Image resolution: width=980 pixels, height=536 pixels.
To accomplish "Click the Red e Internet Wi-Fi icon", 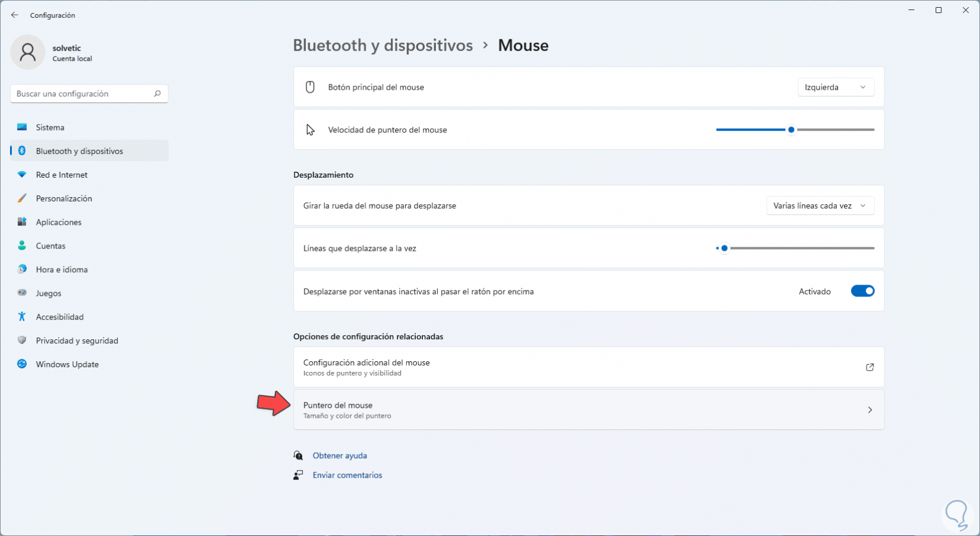I will tap(22, 175).
